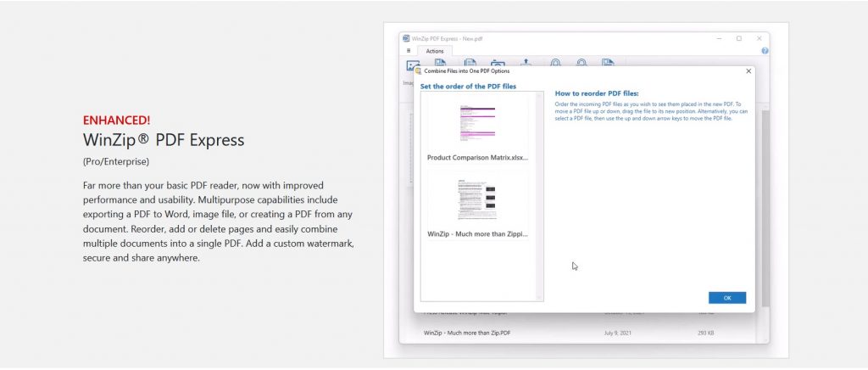Confirm the PDF order with OK
This screenshot has height=370, width=868.
(726, 298)
